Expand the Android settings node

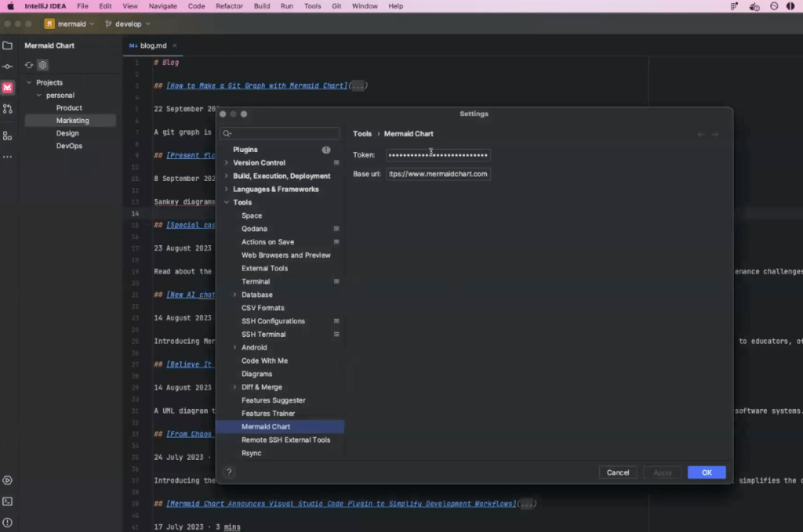pyautogui.click(x=235, y=347)
